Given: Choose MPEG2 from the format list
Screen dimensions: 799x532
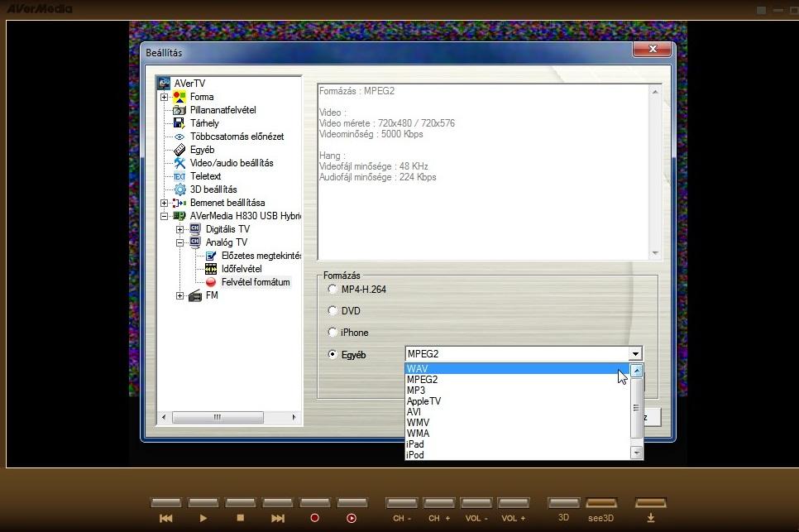Looking at the screenshot, I should click(x=517, y=380).
